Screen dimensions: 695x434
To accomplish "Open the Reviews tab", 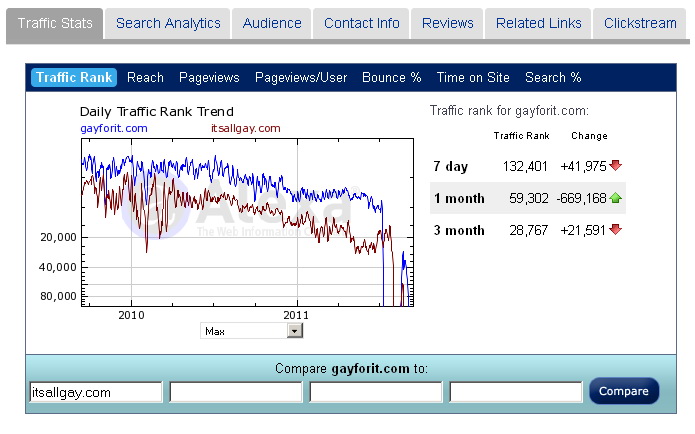I will point(447,23).
